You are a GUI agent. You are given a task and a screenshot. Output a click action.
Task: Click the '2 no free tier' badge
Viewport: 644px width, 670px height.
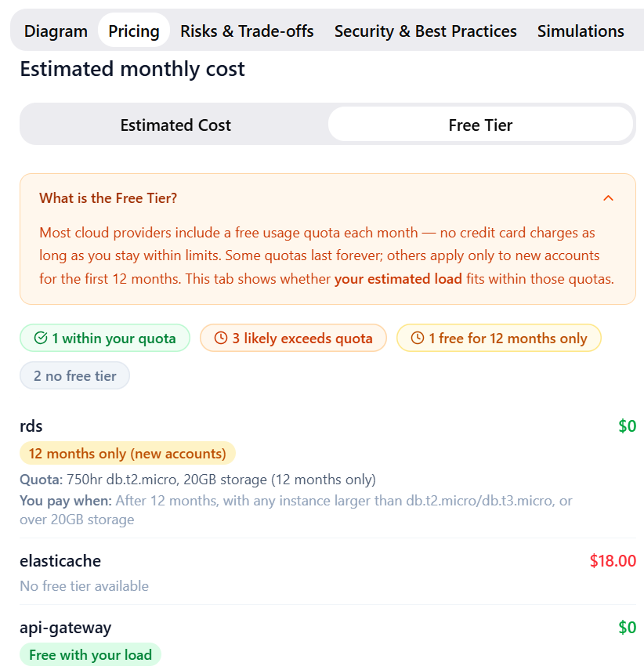click(x=74, y=376)
